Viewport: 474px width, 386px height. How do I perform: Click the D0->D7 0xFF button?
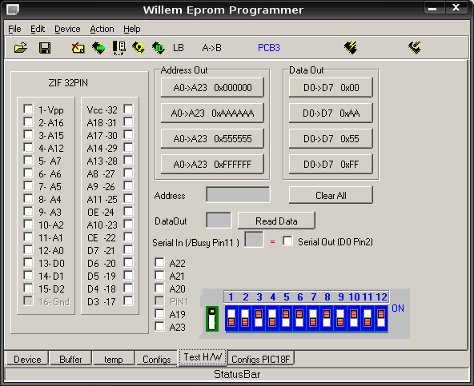tap(331, 164)
